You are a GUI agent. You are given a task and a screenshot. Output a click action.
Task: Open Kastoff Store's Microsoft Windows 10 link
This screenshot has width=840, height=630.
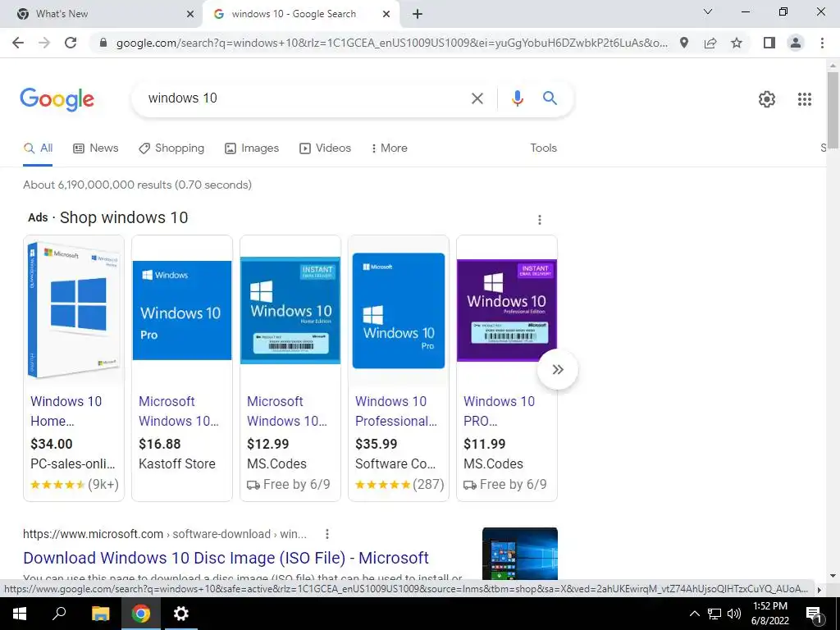point(178,412)
